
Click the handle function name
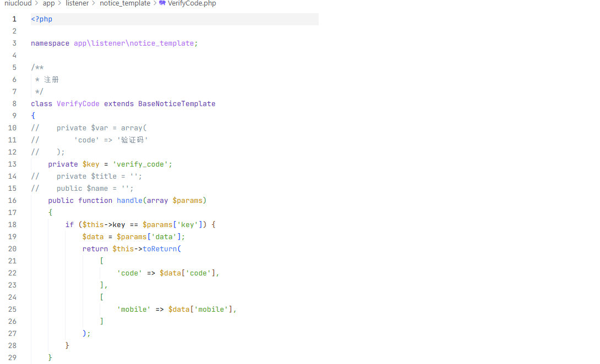(129, 200)
